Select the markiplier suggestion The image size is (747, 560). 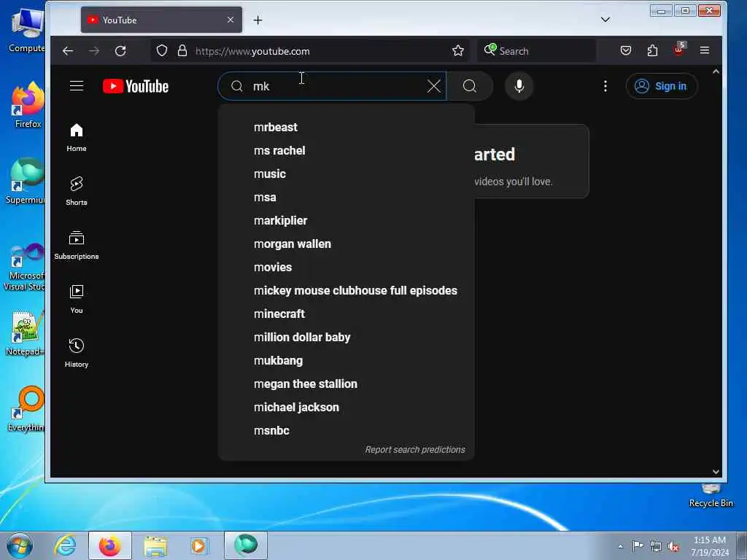pos(347,220)
